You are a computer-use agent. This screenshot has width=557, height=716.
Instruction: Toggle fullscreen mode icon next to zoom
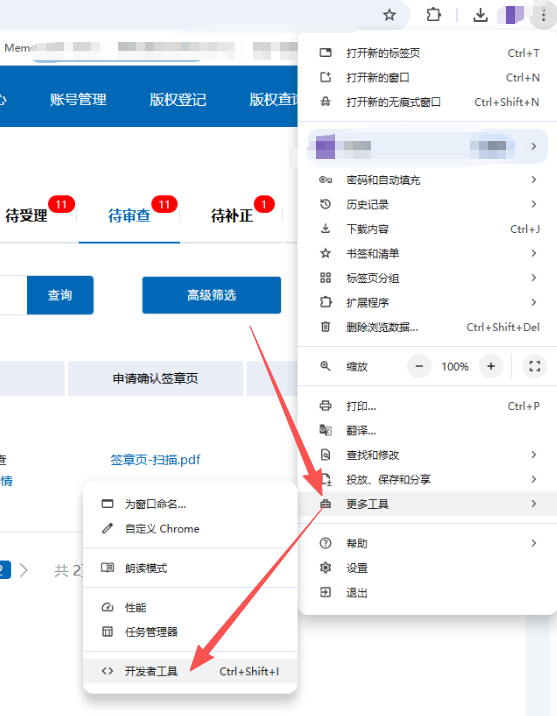pyautogui.click(x=535, y=366)
